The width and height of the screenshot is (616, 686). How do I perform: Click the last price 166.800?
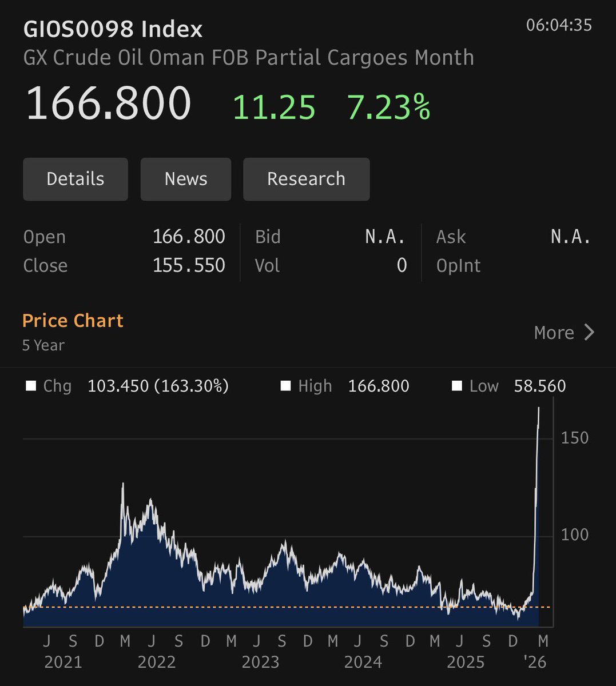coord(108,103)
